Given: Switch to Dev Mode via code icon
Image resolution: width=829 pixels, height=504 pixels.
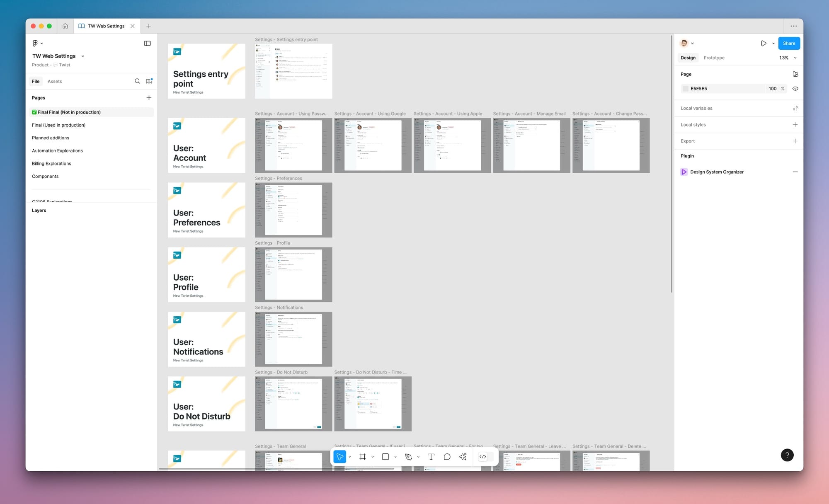Looking at the screenshot, I should (x=482, y=456).
